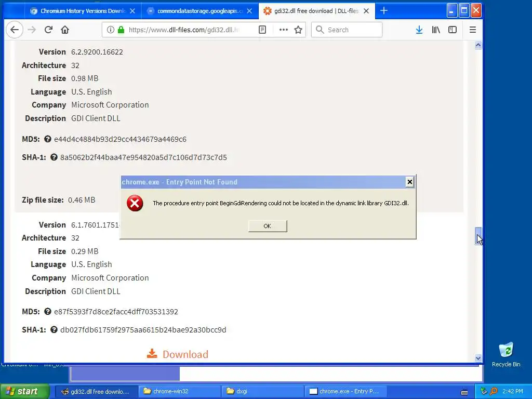Viewport: 532px width, 399px height.
Task: Toggle the Firefox sidebar
Action: [x=453, y=30]
